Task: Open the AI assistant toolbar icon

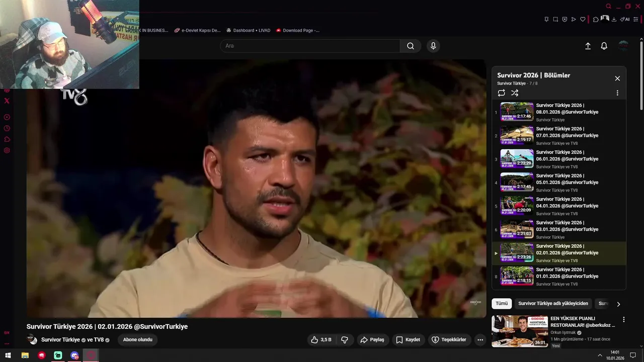Action: point(625,19)
